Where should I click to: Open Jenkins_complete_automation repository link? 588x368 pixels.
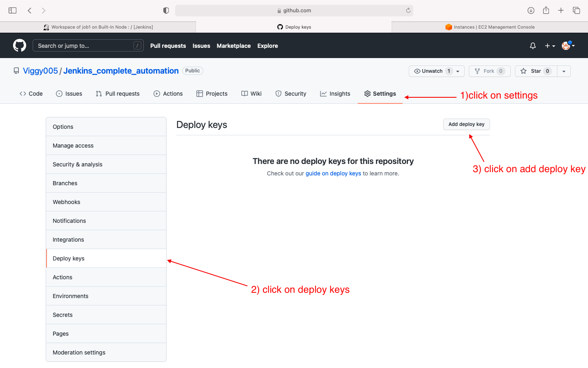[121, 71]
